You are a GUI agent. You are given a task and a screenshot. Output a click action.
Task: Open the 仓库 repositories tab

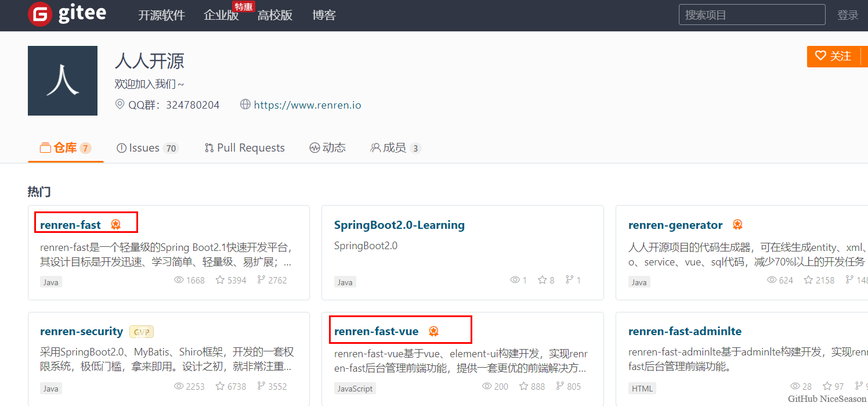(65, 148)
